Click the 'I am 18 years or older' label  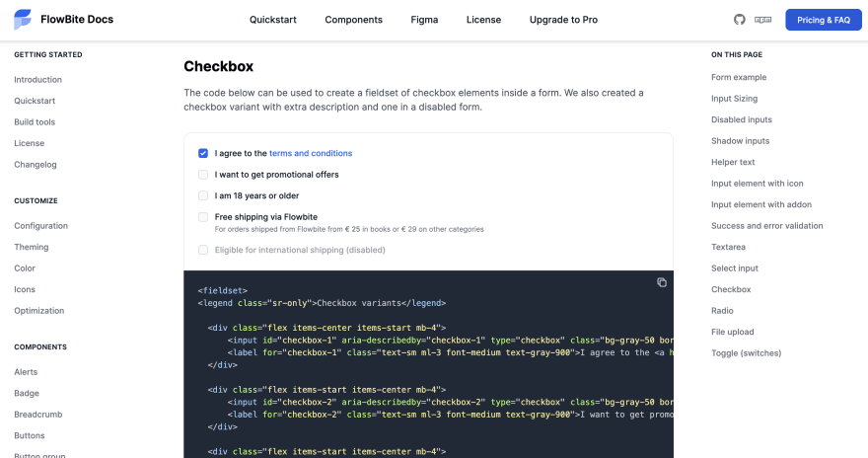pos(256,195)
